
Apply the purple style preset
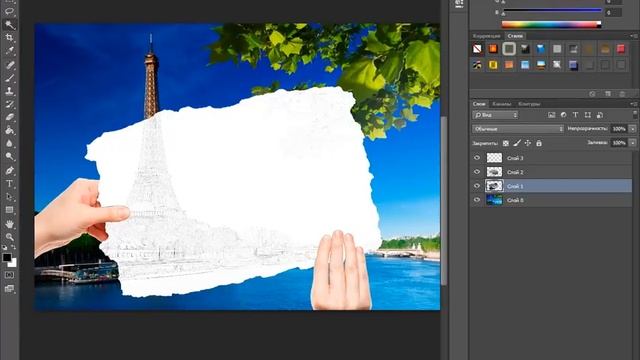point(573,65)
